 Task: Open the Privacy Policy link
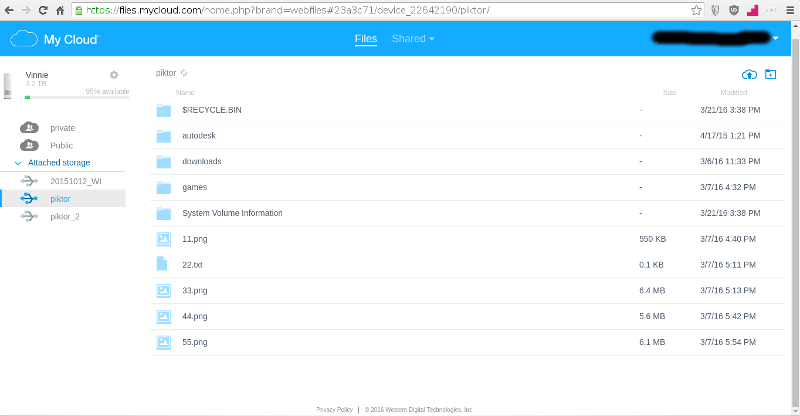[334, 409]
